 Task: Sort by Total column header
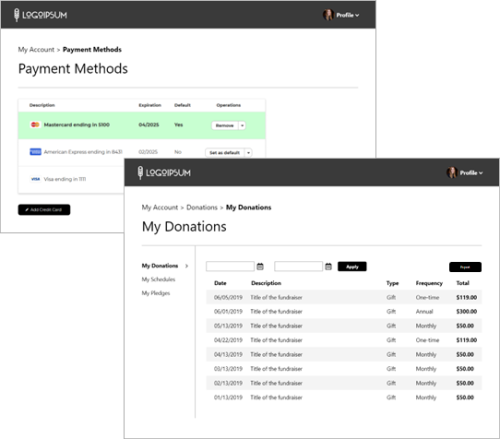463,283
